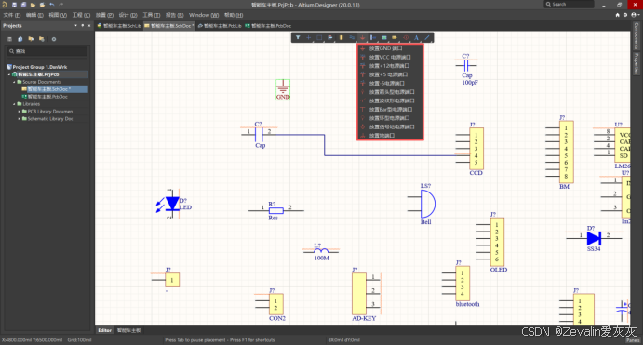Open the 设计 (D) menu
Image resolution: width=644 pixels, height=345 pixels.
click(127, 15)
